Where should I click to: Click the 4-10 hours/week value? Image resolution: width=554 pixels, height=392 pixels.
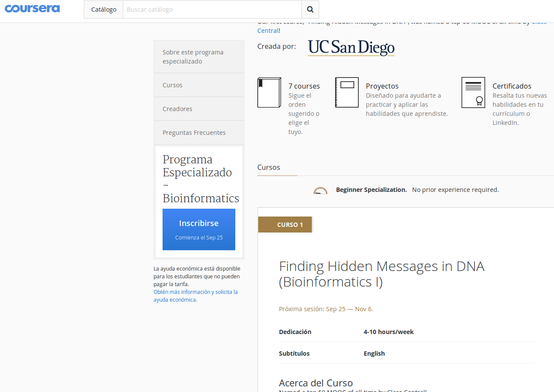pos(389,332)
